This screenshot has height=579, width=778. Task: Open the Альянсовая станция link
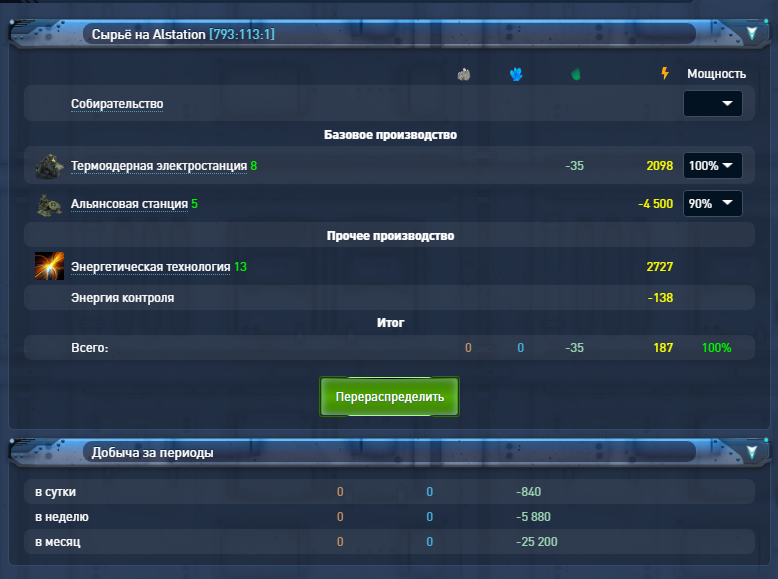point(129,204)
